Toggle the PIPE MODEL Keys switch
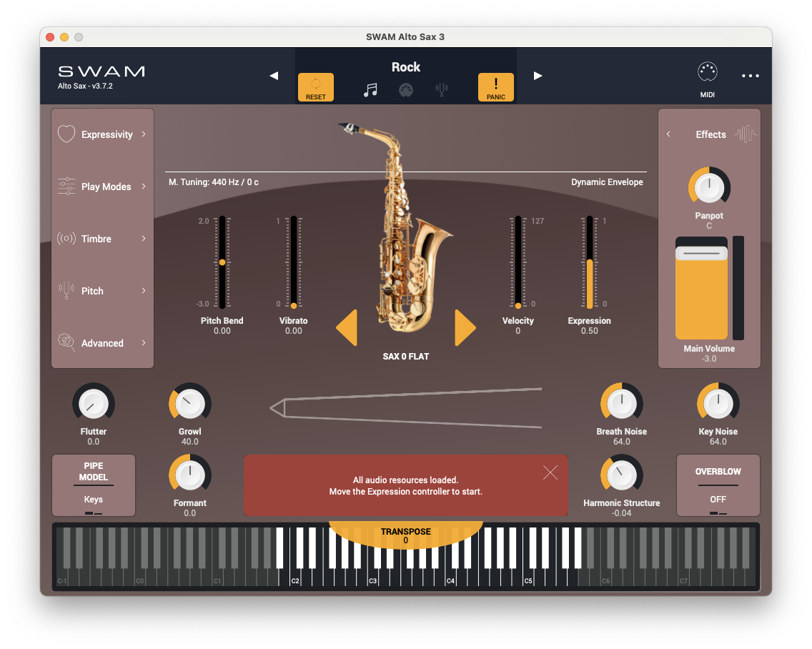This screenshot has height=649, width=812. 94,485
